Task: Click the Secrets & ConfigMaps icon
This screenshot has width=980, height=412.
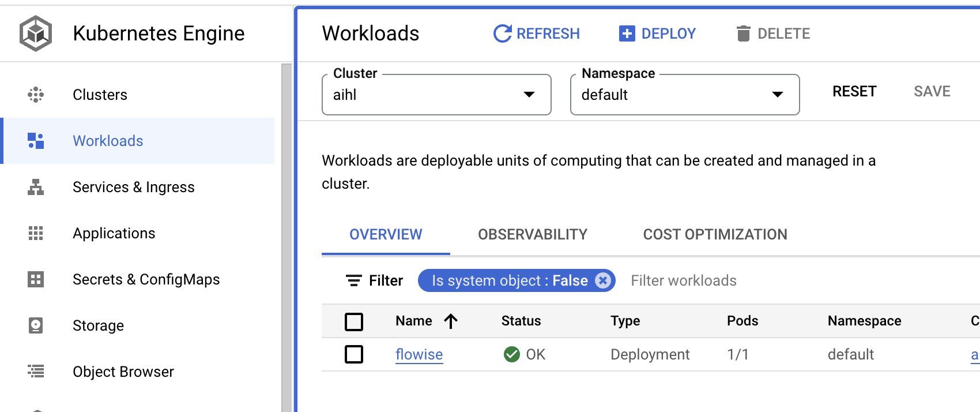Action: coord(36,279)
